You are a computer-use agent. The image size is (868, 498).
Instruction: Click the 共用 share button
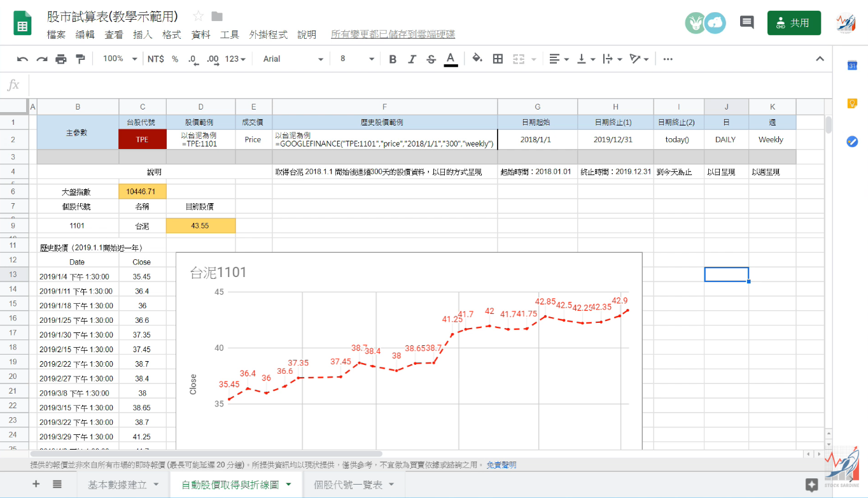point(794,22)
